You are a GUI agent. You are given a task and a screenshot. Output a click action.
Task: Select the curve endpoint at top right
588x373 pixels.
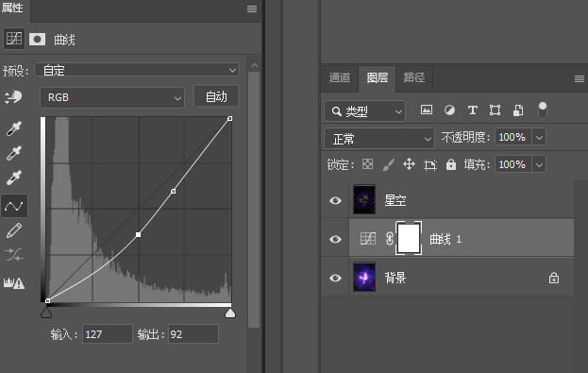pyautogui.click(x=230, y=119)
